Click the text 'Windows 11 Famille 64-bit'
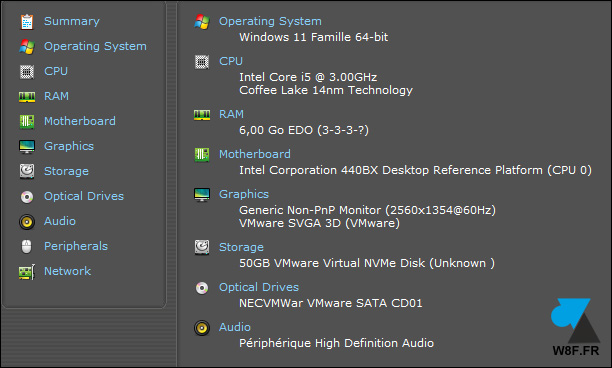Image resolution: width=612 pixels, height=368 pixels. [x=313, y=37]
